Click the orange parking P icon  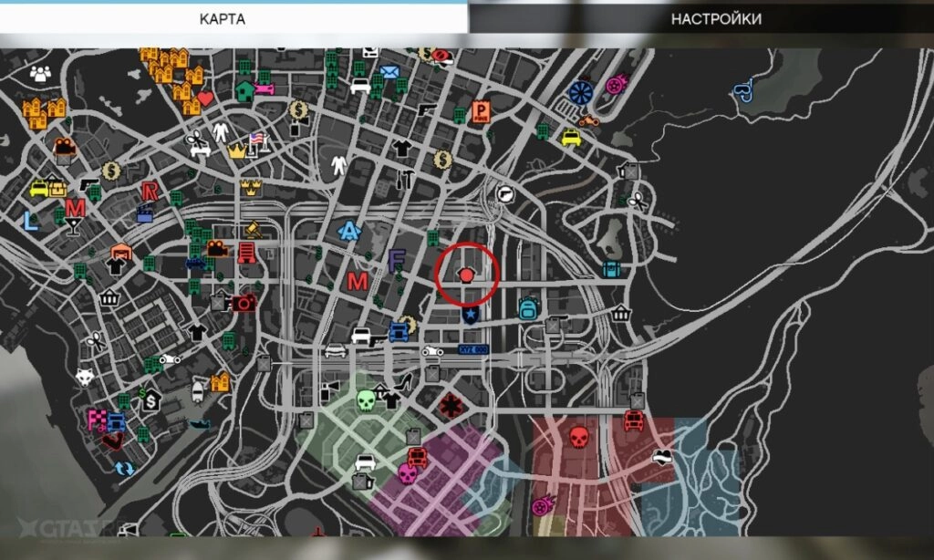[481, 111]
